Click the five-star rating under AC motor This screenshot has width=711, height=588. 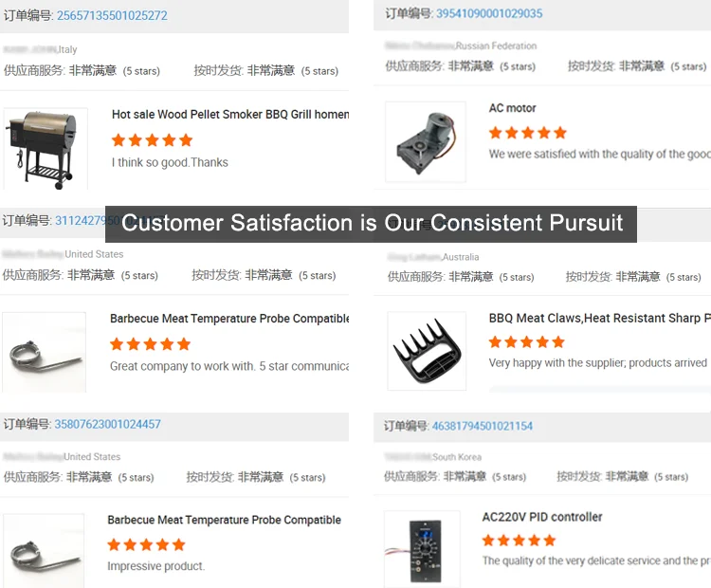point(527,133)
